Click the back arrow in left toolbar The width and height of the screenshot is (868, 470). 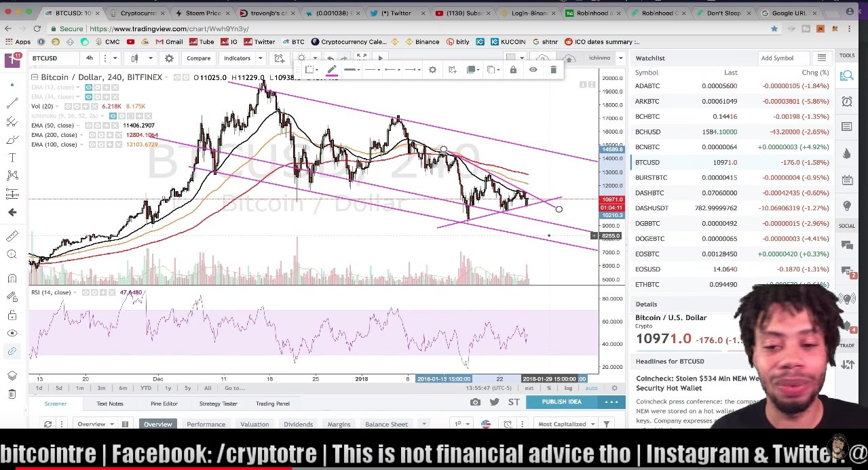coord(12,212)
